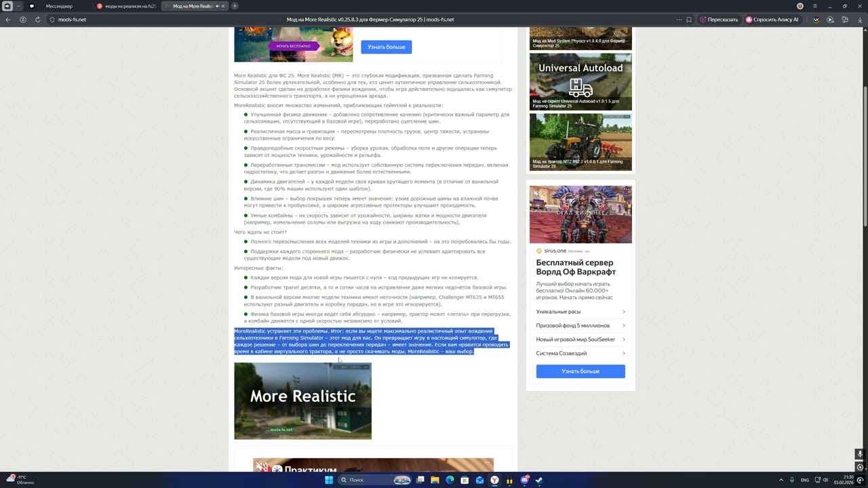Expand the Система Созвездий item
The image size is (868, 488).
(x=580, y=353)
